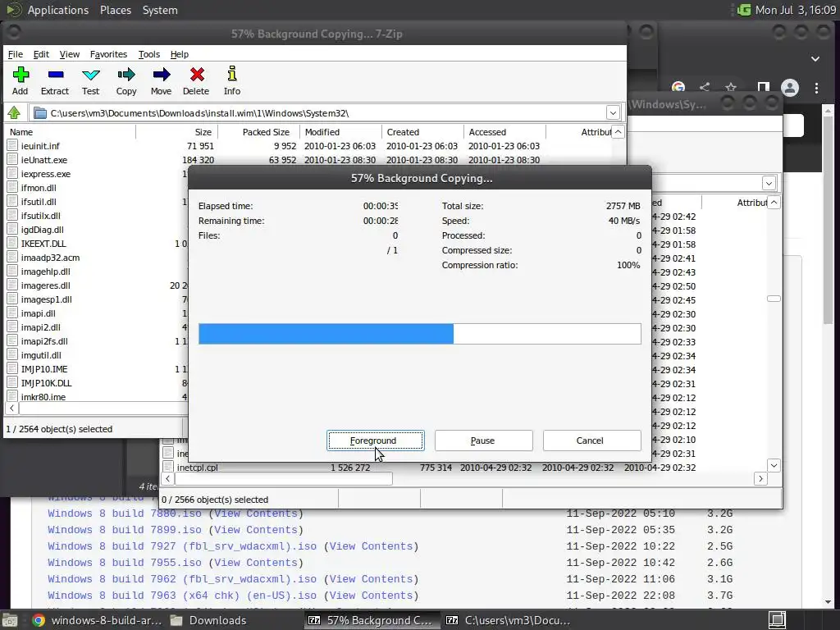Click the right scroll arrow in rear window
The image size is (840, 630).
[760, 478]
